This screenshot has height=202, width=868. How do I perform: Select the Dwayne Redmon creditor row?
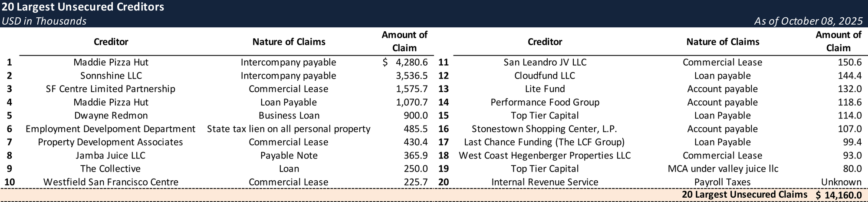point(111,116)
